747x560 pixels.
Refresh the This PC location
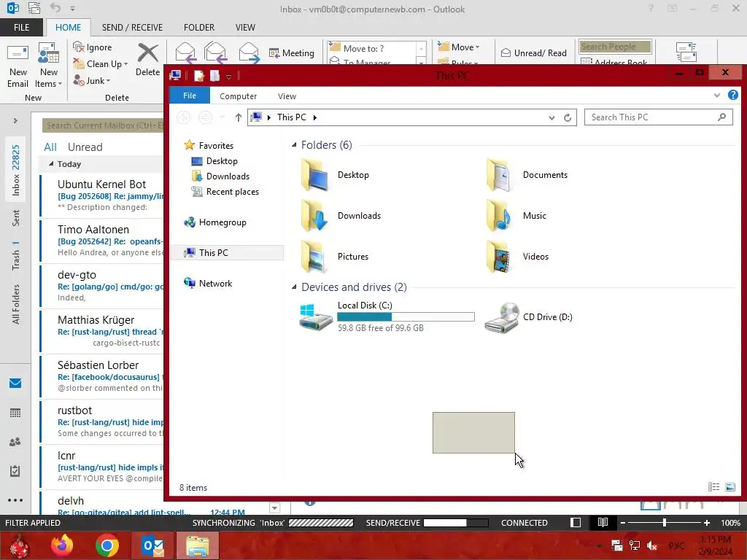coord(568,117)
